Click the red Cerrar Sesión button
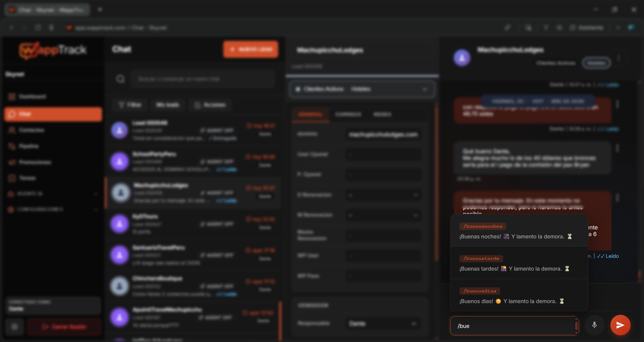Viewport: 644px width, 342px height. pos(64,327)
